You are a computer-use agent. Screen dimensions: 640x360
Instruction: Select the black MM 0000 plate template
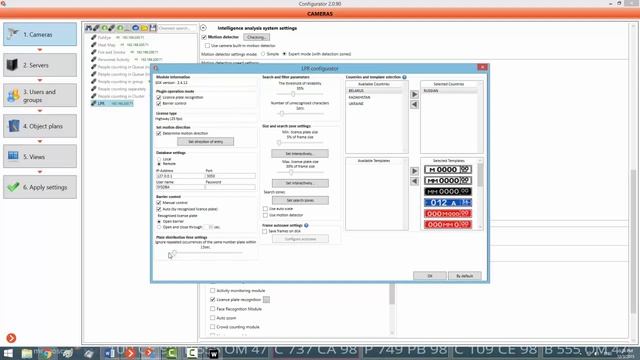click(x=448, y=191)
